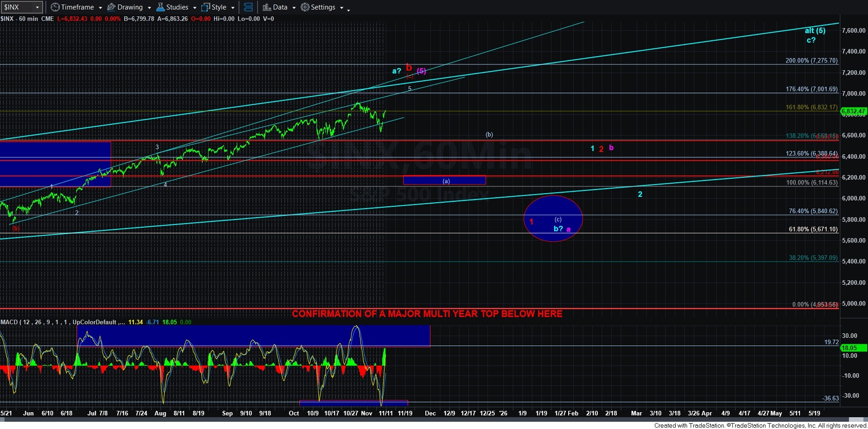Open the Style menu label

(219, 7)
